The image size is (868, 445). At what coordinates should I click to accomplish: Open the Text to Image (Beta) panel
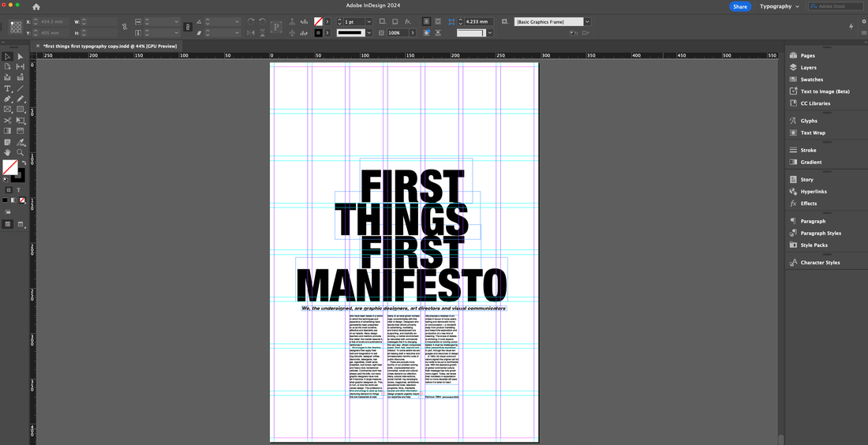825,92
